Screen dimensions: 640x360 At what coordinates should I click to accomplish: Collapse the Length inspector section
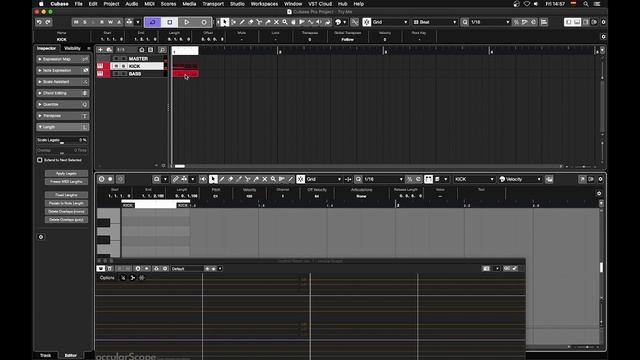(62, 127)
